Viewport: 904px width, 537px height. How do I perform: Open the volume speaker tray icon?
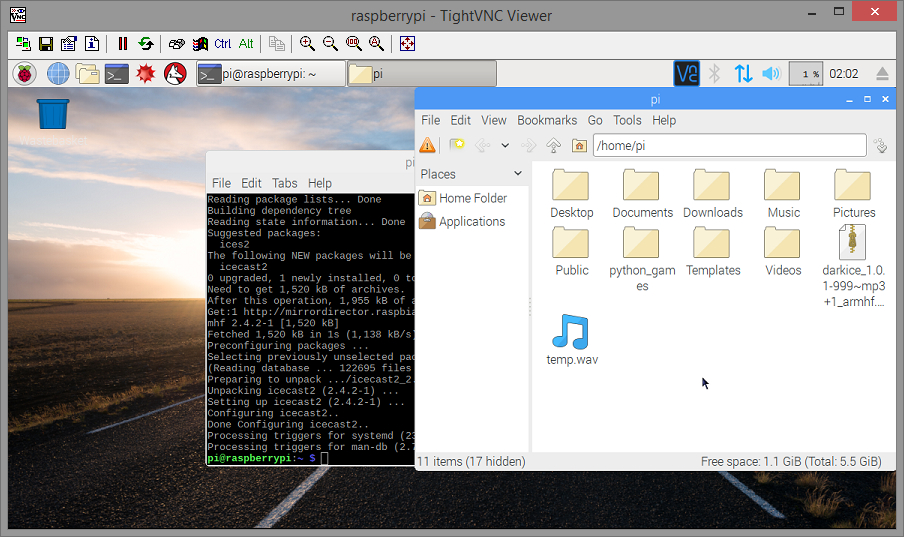click(x=771, y=74)
